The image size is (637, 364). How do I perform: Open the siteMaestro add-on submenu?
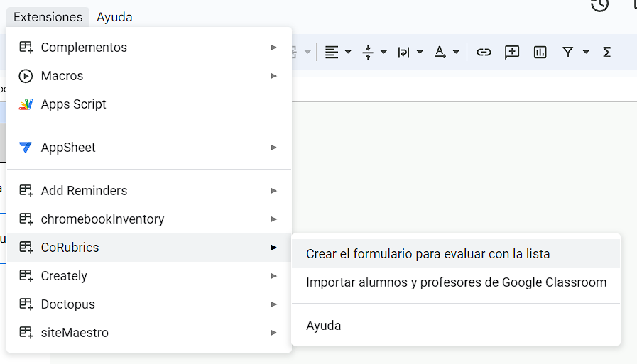click(x=149, y=333)
